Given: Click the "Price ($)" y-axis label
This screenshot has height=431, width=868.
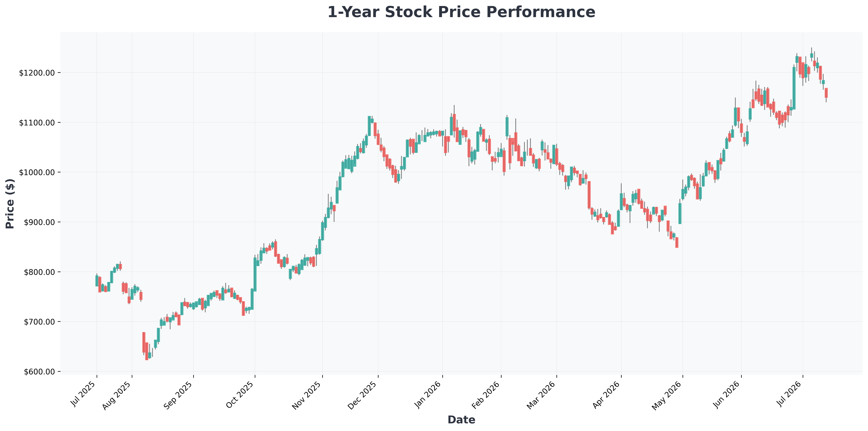Looking at the screenshot, I should click(10, 203).
